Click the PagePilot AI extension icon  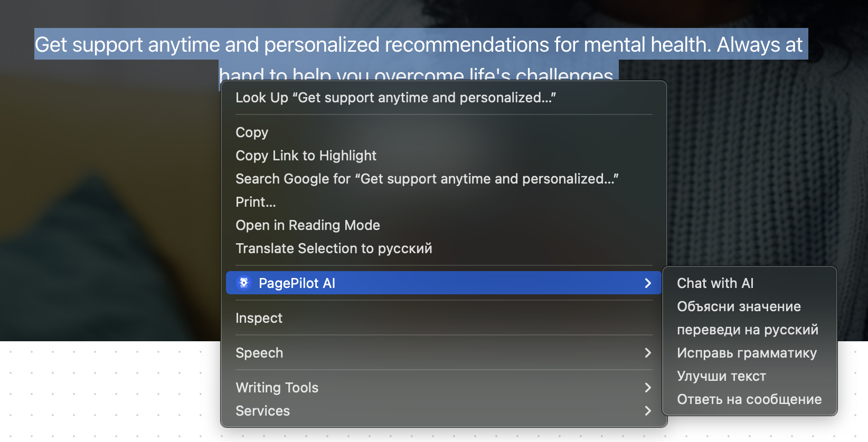coord(243,283)
